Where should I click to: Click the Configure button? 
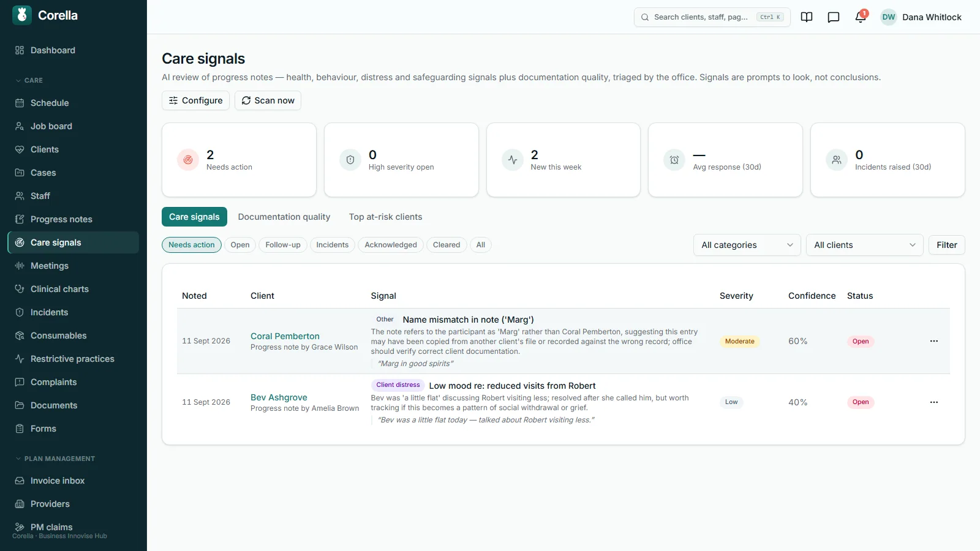(195, 100)
